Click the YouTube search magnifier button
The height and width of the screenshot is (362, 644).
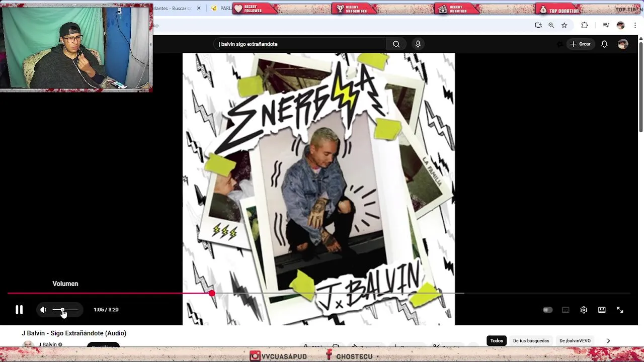pos(396,44)
